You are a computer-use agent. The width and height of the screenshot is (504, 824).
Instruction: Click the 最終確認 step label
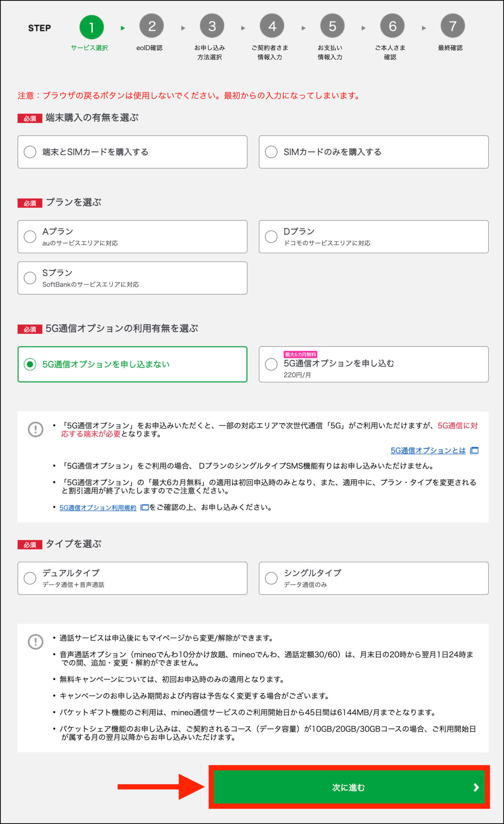[x=451, y=48]
